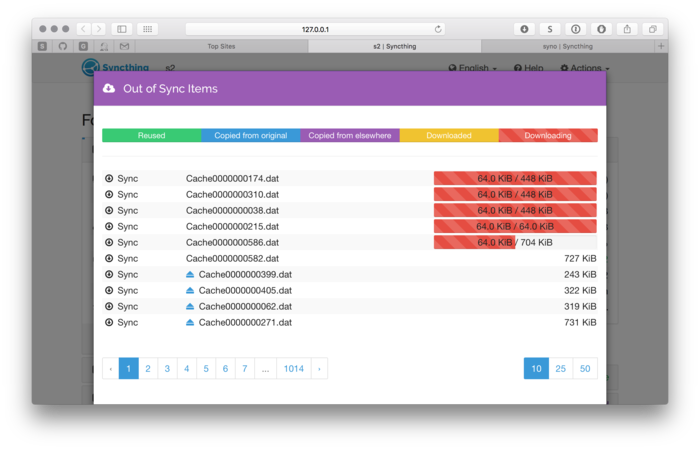
Task: Click the file name Cache0000000582.dat
Action: [x=233, y=258]
